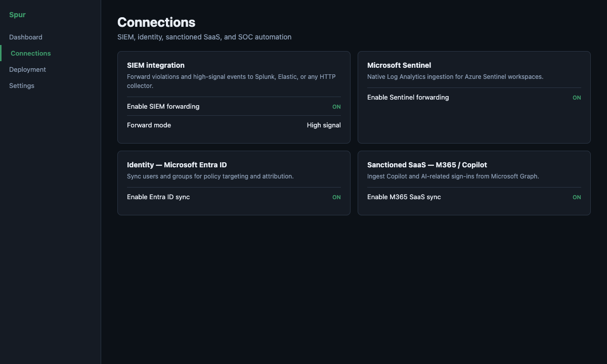
Task: Click the SIEM integration card title
Action: [156, 65]
